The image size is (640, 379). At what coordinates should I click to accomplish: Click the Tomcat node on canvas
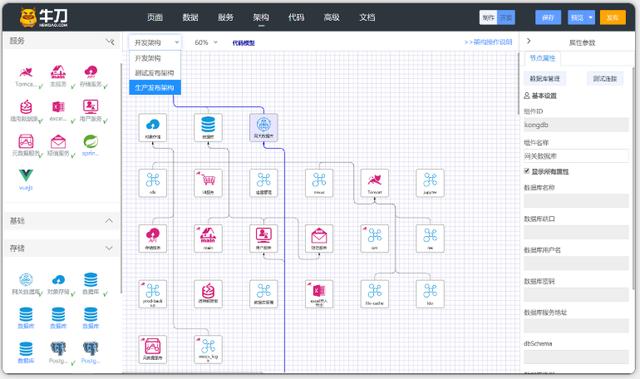tap(375, 183)
